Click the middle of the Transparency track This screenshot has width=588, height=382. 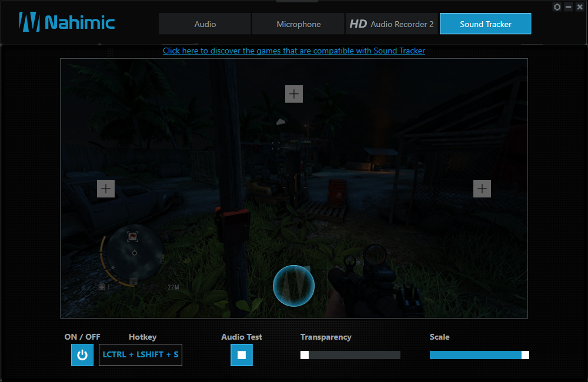point(350,355)
